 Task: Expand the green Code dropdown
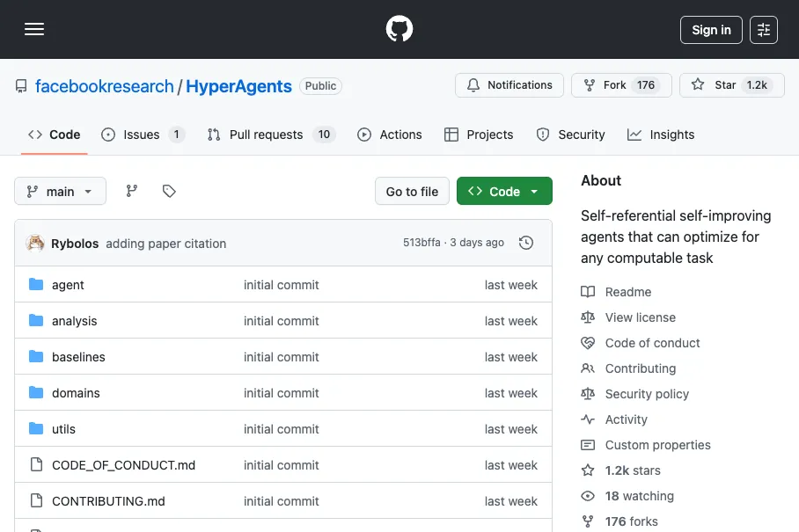[x=504, y=191]
